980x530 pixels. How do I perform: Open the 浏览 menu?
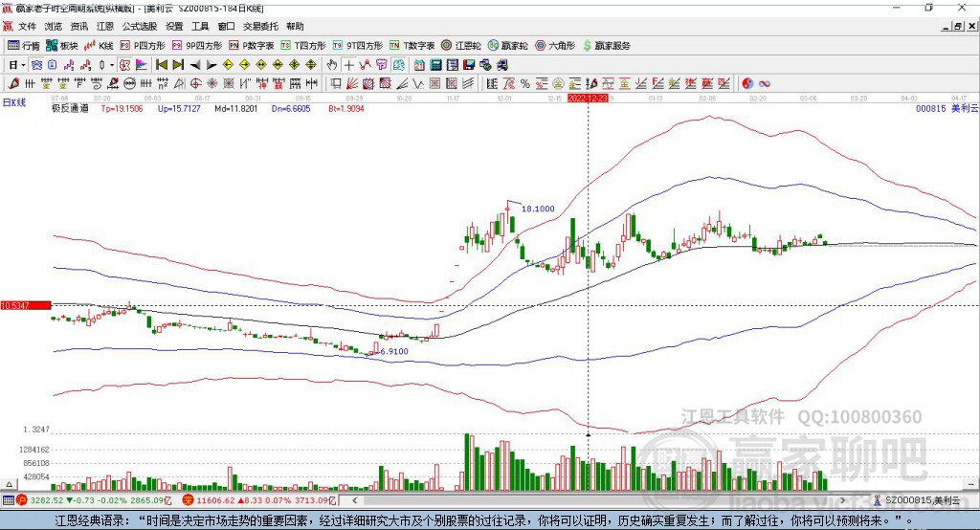pos(54,26)
